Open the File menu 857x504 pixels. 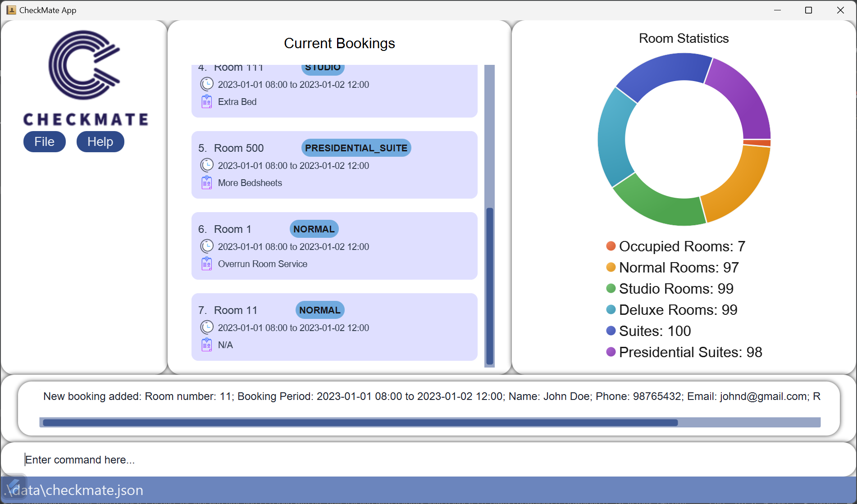pyautogui.click(x=44, y=142)
